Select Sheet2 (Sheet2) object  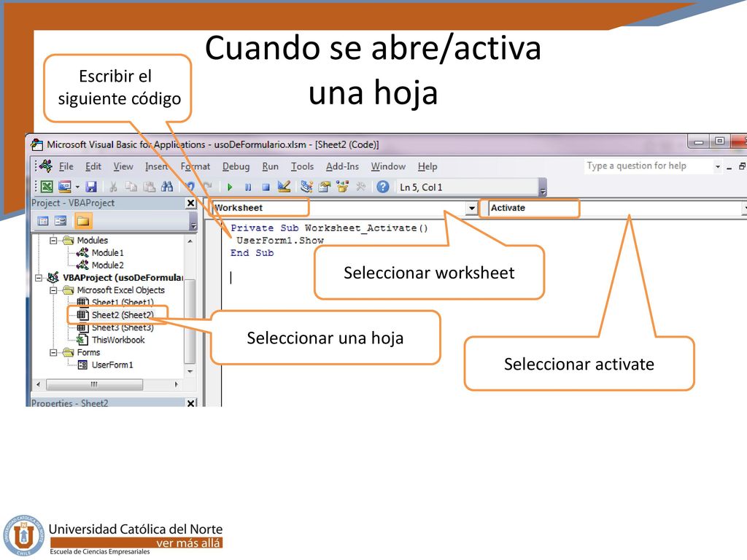point(123,315)
